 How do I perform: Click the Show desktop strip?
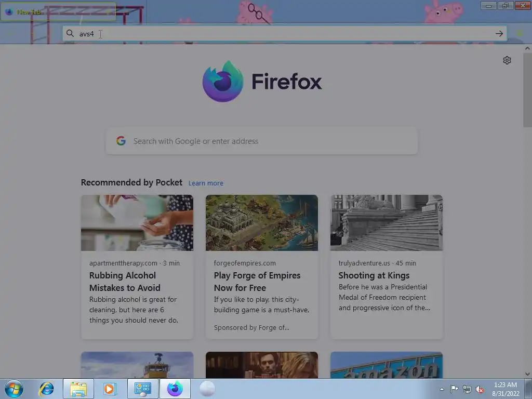[528, 389]
